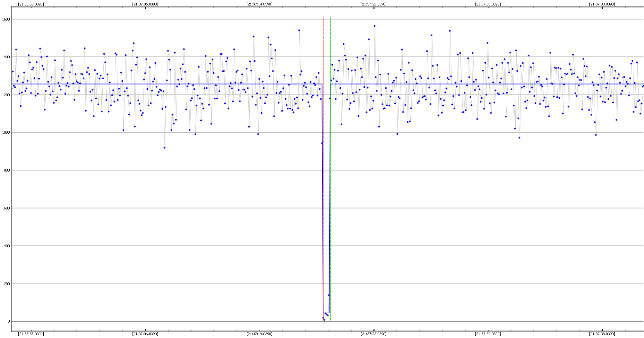Click bottom axis timestamp [21:37:22.0390]

click(x=374, y=334)
